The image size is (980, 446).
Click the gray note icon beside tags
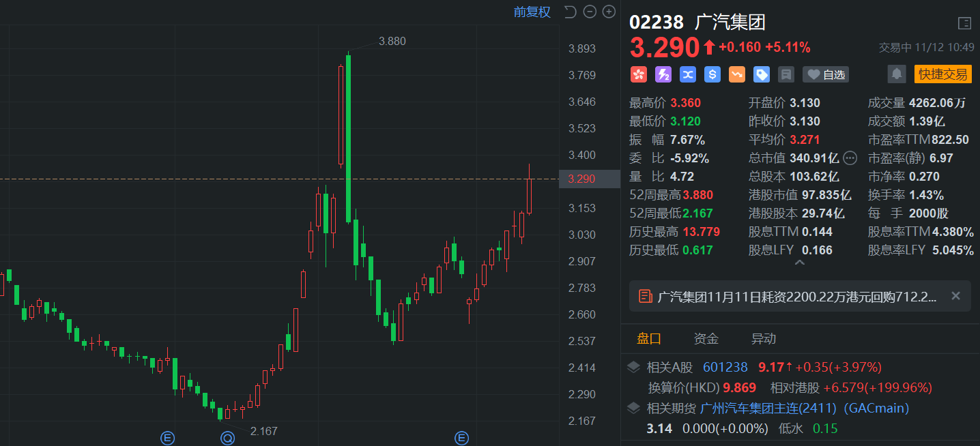point(786,74)
